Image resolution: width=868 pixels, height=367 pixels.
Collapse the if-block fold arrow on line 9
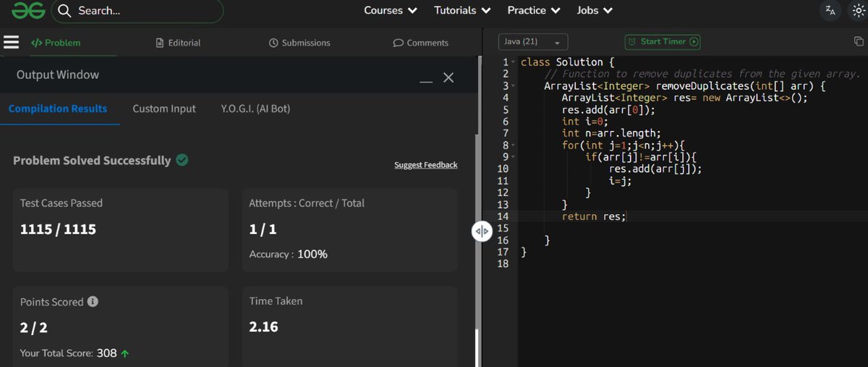click(513, 157)
